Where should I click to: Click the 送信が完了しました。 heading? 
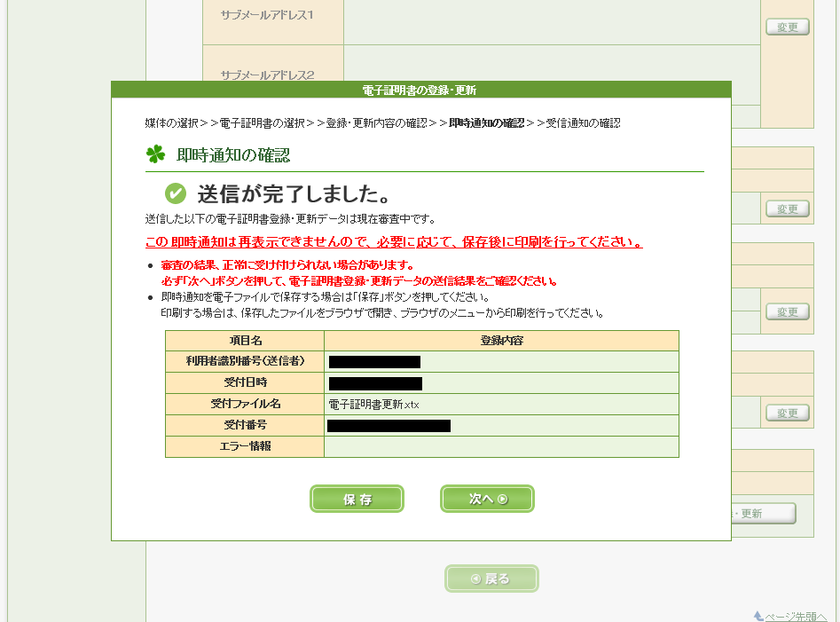[x=295, y=194]
